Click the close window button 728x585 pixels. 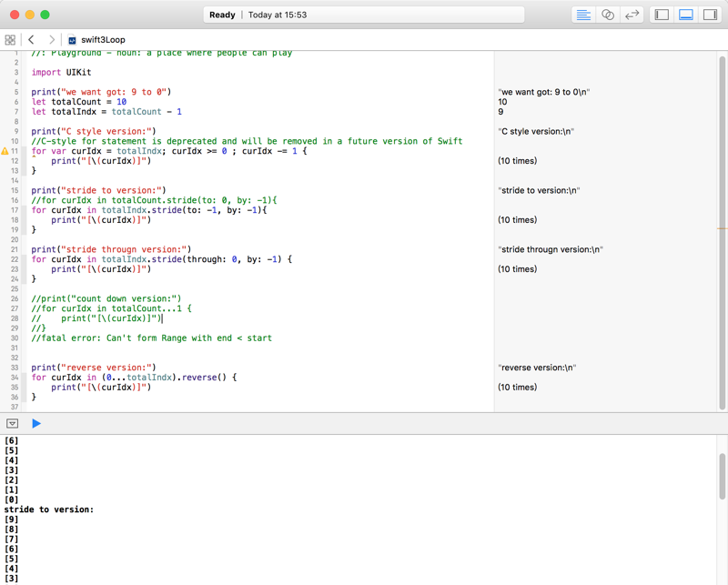(x=15, y=15)
